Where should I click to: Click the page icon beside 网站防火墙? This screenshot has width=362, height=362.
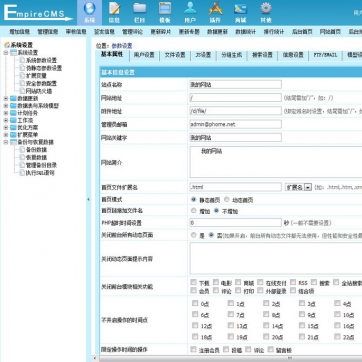click(x=22, y=91)
